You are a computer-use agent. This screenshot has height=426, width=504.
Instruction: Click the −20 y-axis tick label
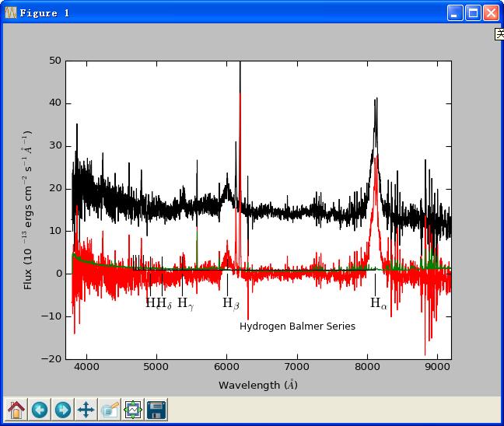click(52, 359)
